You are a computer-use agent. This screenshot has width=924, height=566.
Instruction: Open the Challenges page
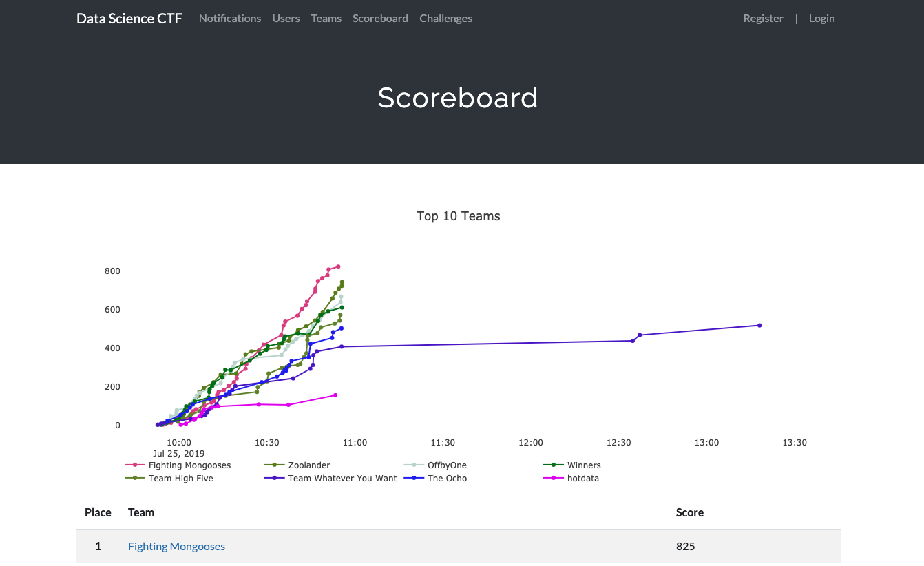click(446, 19)
